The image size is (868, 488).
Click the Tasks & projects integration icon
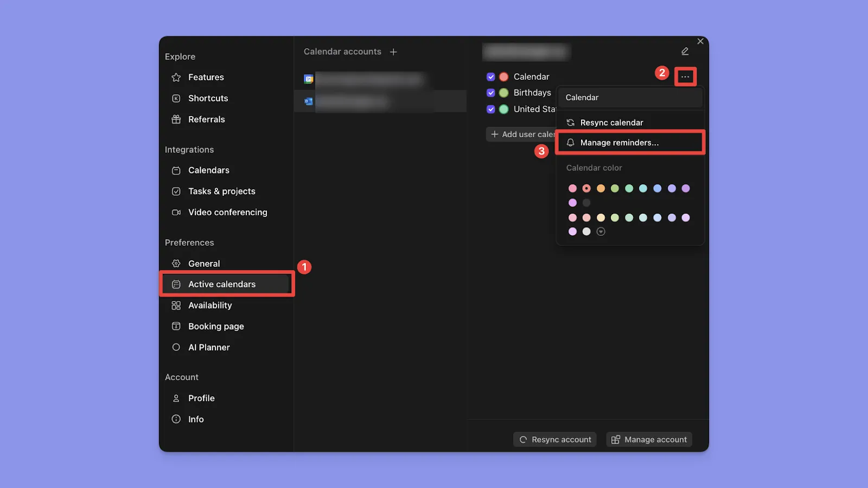click(x=176, y=191)
